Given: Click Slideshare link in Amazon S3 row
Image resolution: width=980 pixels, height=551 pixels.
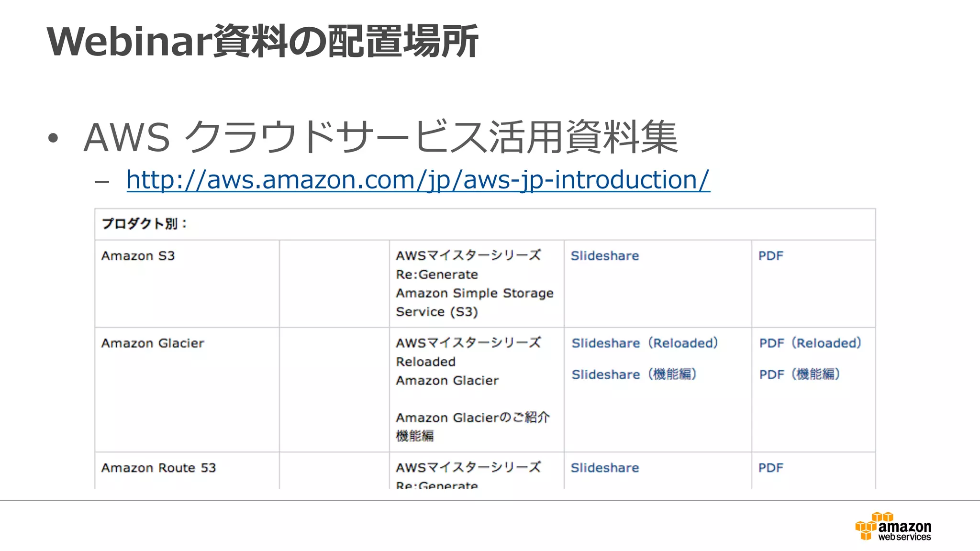Looking at the screenshot, I should (604, 256).
